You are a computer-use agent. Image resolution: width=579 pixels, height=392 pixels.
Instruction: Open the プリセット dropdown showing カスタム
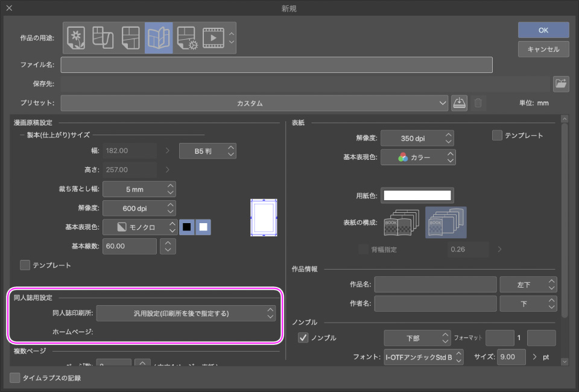254,103
